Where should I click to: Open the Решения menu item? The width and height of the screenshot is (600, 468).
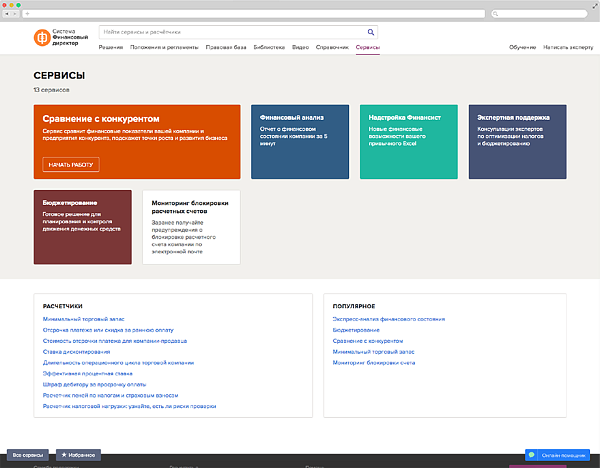click(x=111, y=47)
